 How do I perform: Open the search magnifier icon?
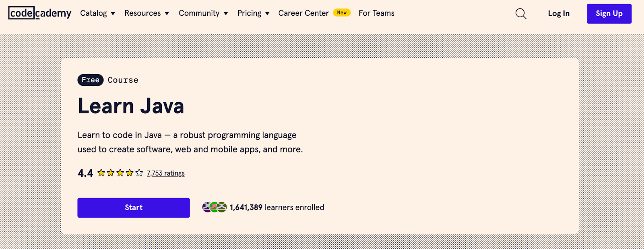click(x=521, y=14)
